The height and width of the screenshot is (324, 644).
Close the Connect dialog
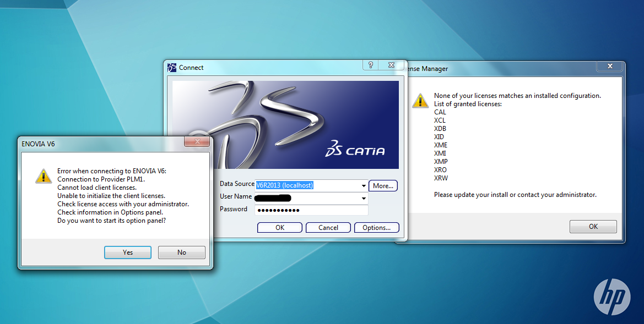tap(391, 65)
